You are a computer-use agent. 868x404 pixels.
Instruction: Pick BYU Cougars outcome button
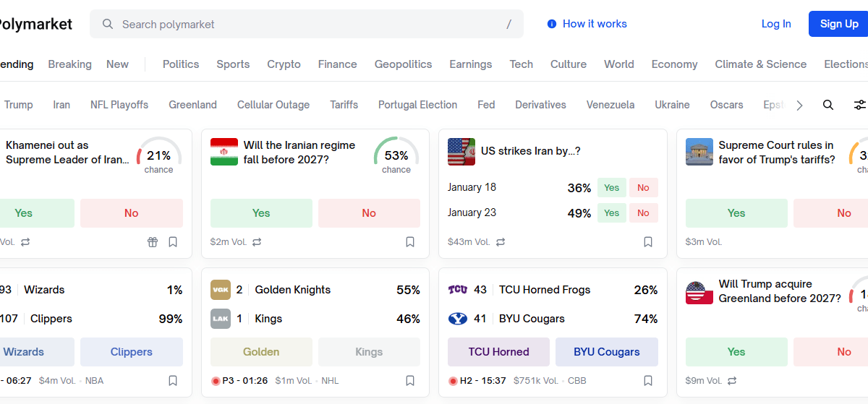click(607, 352)
